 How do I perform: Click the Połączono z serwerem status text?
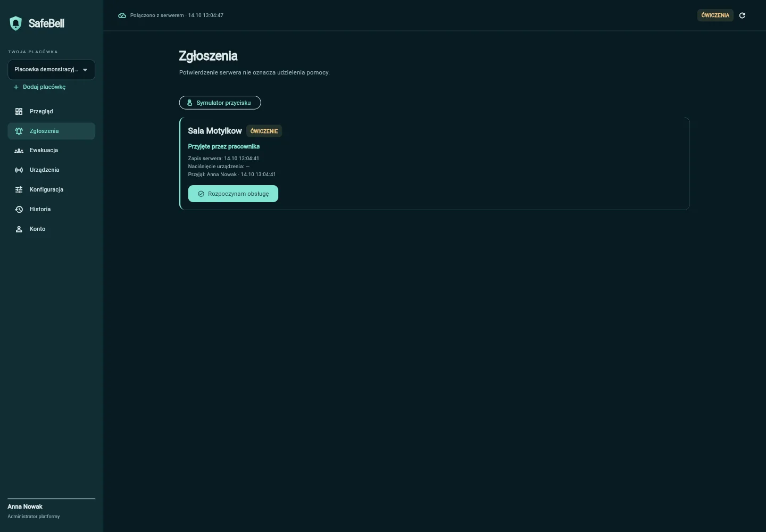pyautogui.click(x=177, y=15)
